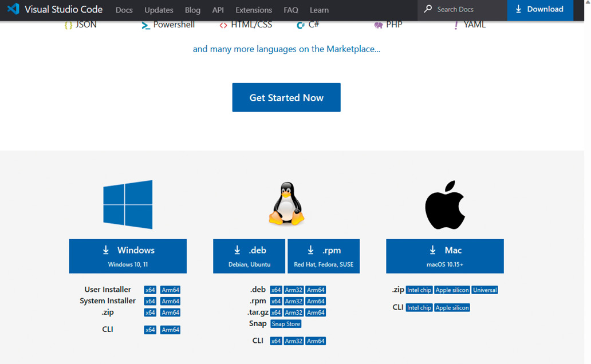
Task: Select Intel chip for Mac .zip
Action: point(419,290)
